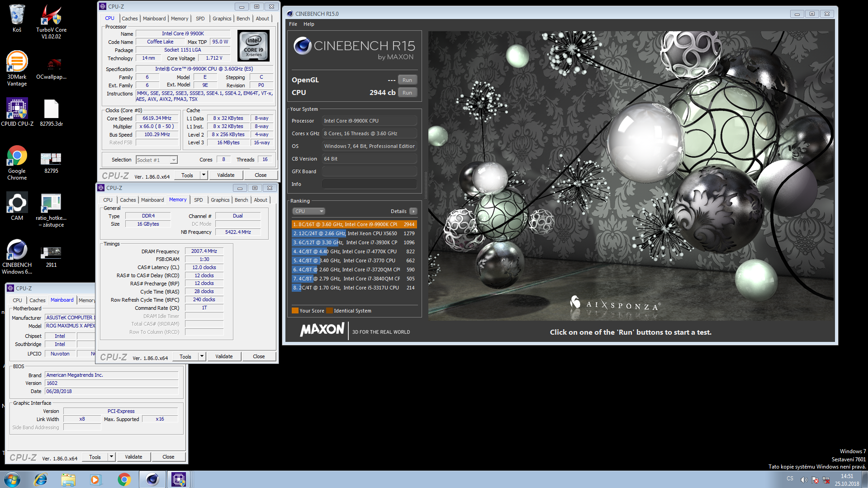Click the Action Center flag tray icon
Screen dimensions: 868x488
tap(815, 480)
